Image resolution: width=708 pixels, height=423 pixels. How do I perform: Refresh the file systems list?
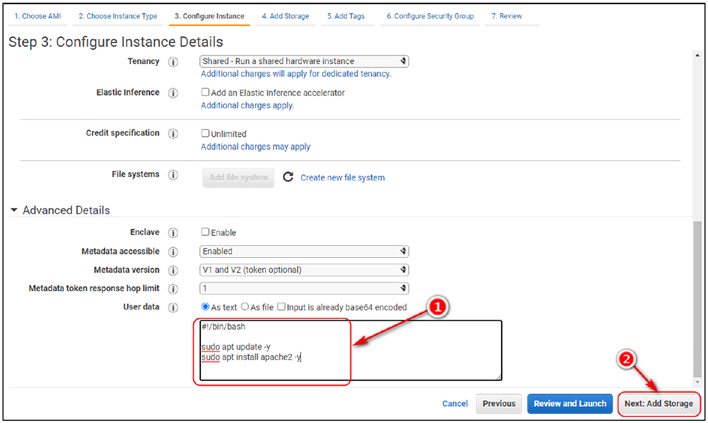click(288, 177)
